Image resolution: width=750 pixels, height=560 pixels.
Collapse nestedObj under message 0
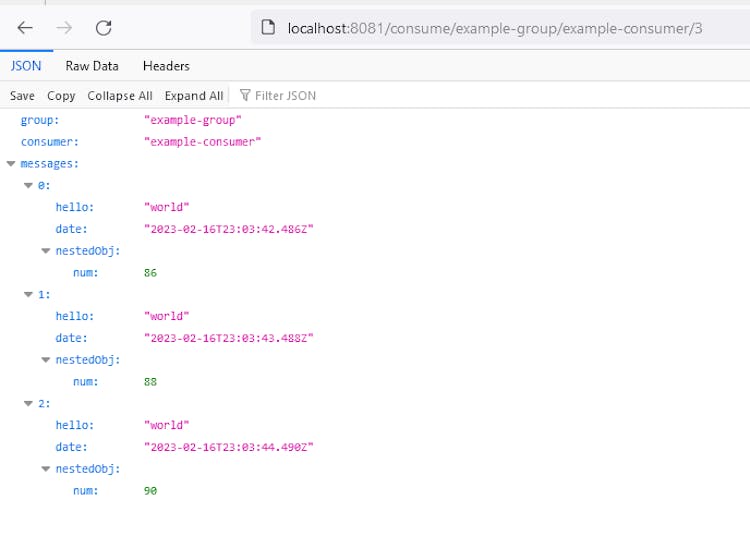(x=46, y=251)
